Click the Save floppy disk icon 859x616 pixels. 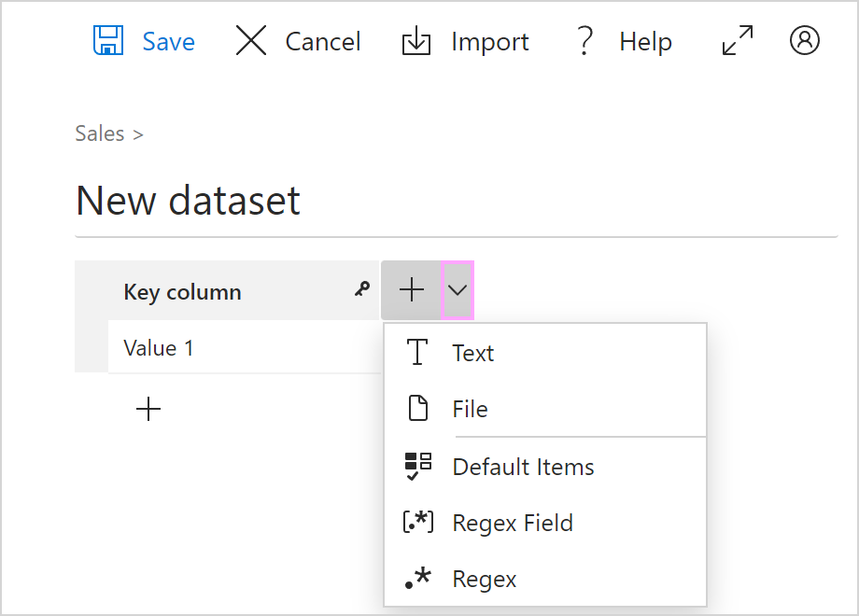point(108,40)
